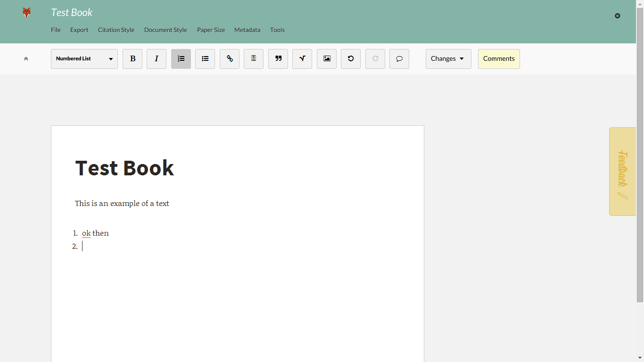Image resolution: width=644 pixels, height=362 pixels.
Task: Click the vertical page scrollbar
Action: coord(640,156)
